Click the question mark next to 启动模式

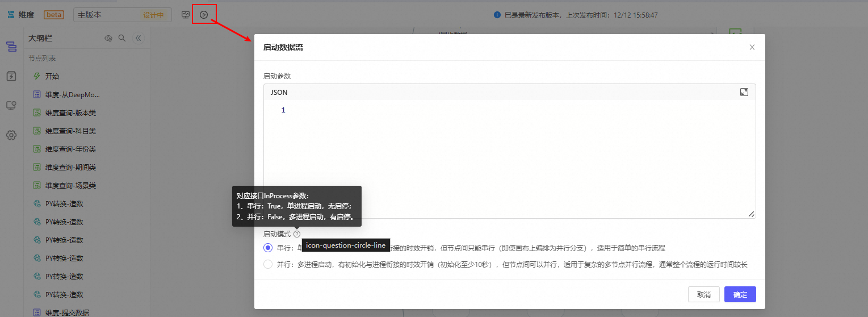[x=297, y=233]
